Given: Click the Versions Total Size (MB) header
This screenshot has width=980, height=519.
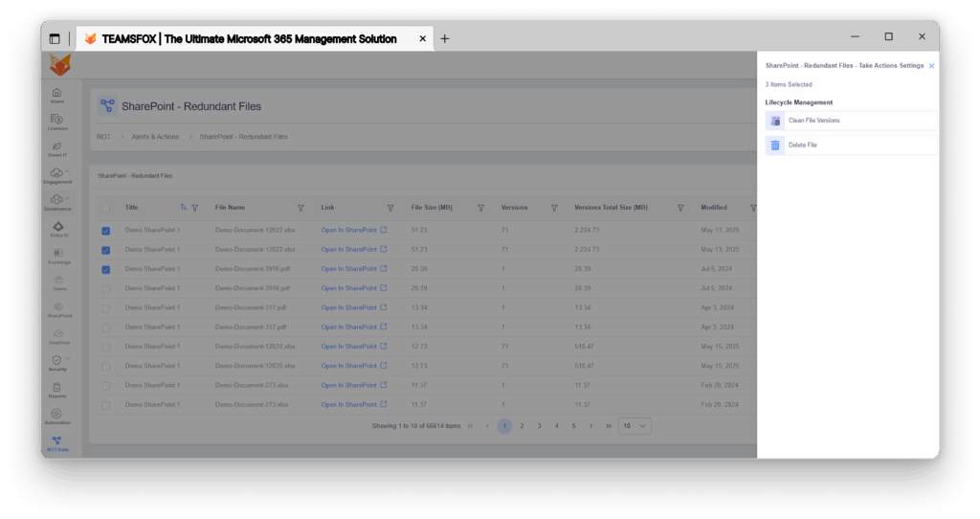Looking at the screenshot, I should 611,208.
